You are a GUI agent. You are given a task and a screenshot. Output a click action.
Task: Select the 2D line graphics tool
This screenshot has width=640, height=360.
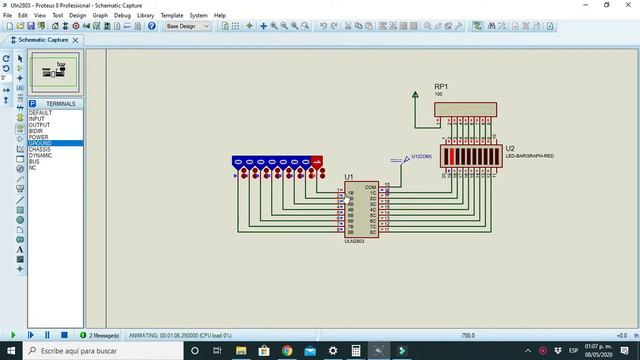click(x=20, y=200)
